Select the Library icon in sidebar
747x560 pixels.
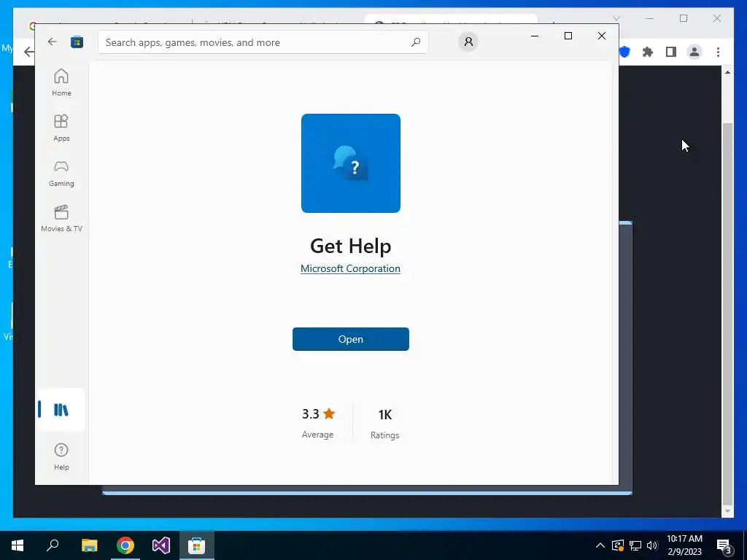click(x=61, y=410)
